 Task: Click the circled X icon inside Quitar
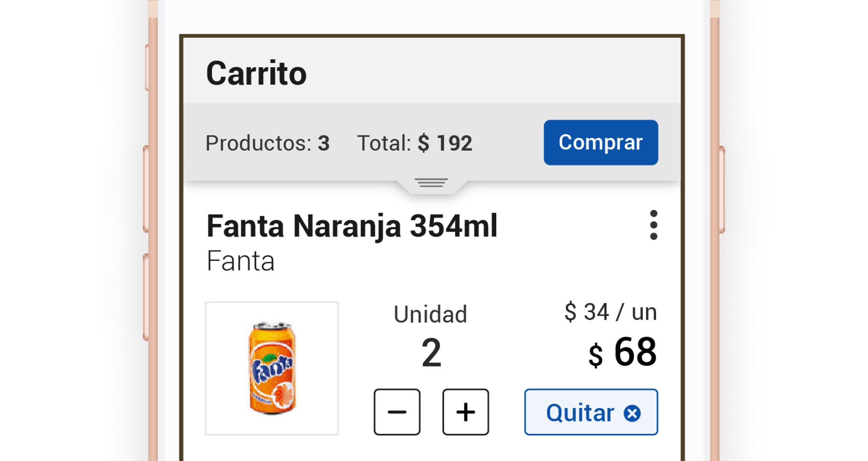(x=632, y=413)
